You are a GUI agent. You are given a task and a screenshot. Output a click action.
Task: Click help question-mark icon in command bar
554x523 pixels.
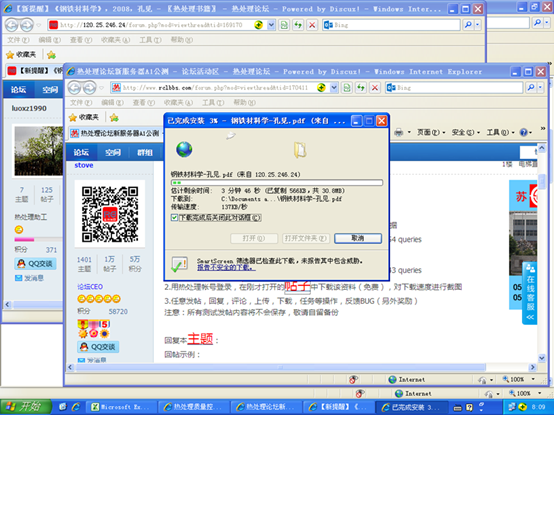(524, 133)
